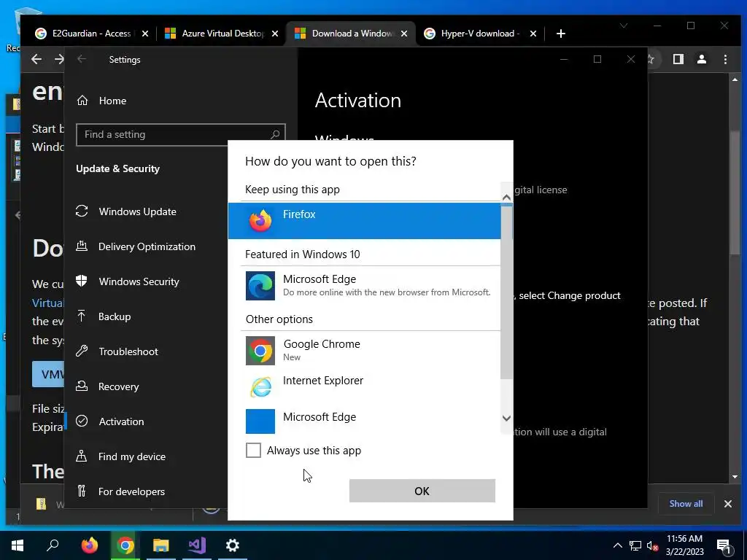Open File Explorer from taskbar
This screenshot has width=747, height=560.
160,545
